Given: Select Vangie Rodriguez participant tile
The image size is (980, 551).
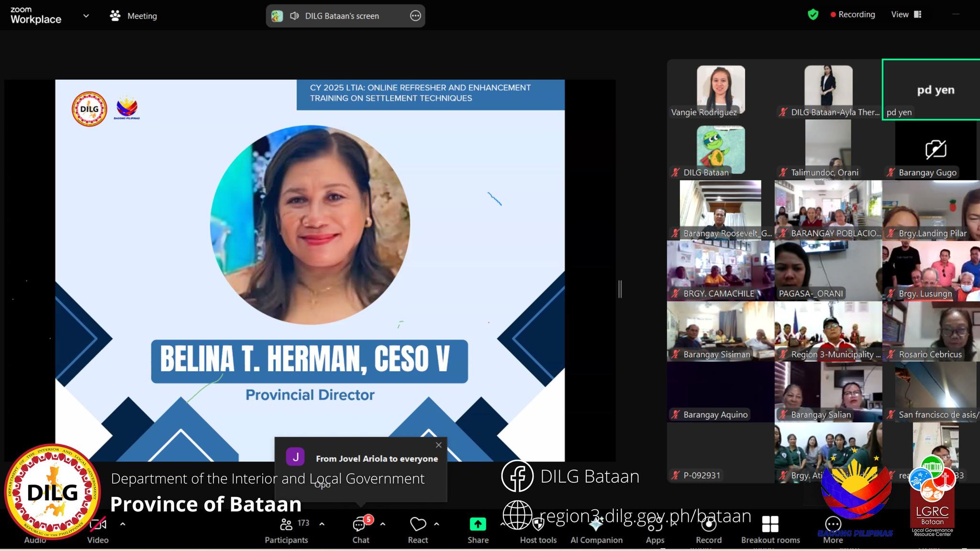Looking at the screenshot, I should point(721,89).
